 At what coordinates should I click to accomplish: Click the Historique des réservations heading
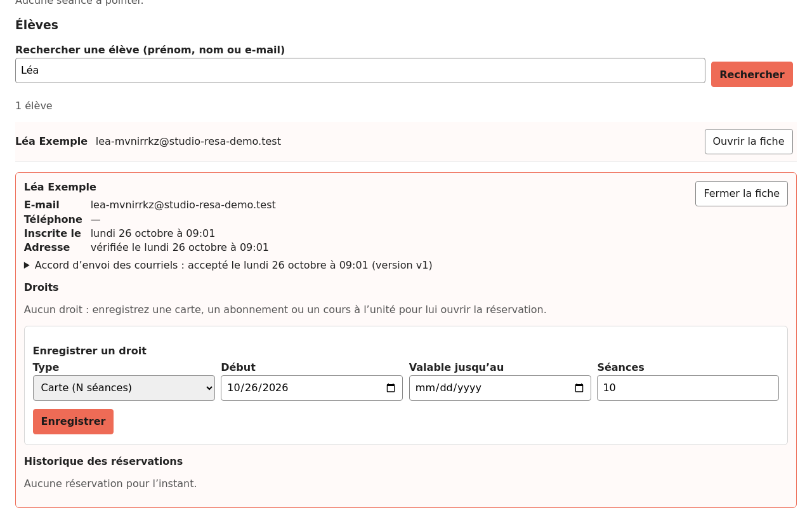pos(103,462)
